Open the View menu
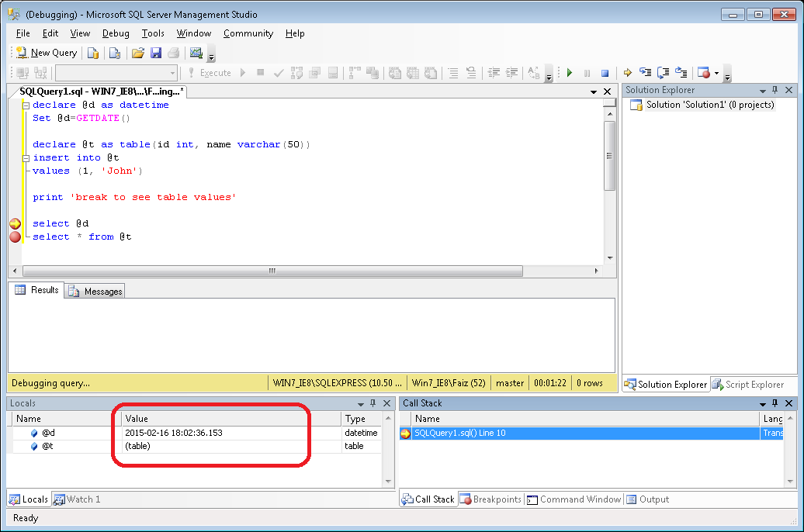804x532 pixels. pyautogui.click(x=80, y=33)
